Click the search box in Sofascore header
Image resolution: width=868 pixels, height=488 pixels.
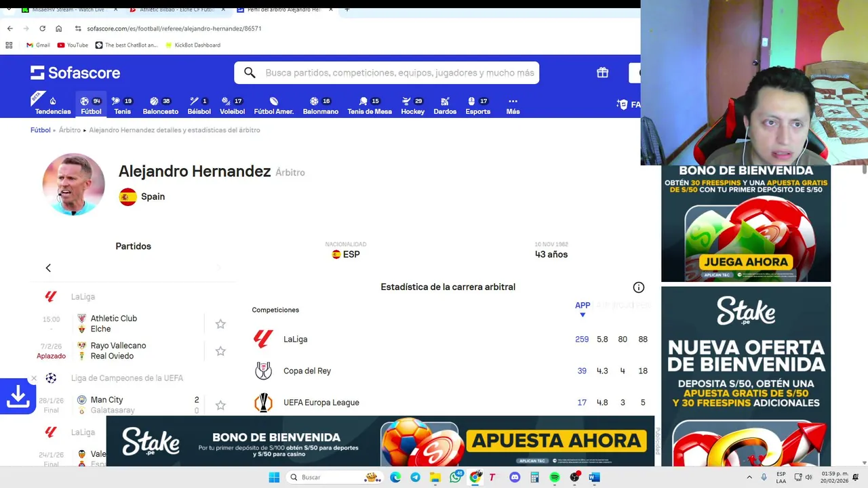tap(387, 73)
